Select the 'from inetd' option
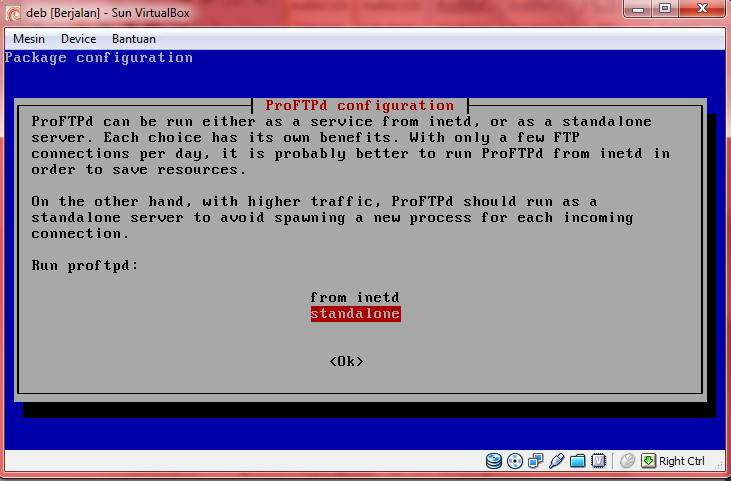This screenshot has width=731, height=481. [355, 297]
